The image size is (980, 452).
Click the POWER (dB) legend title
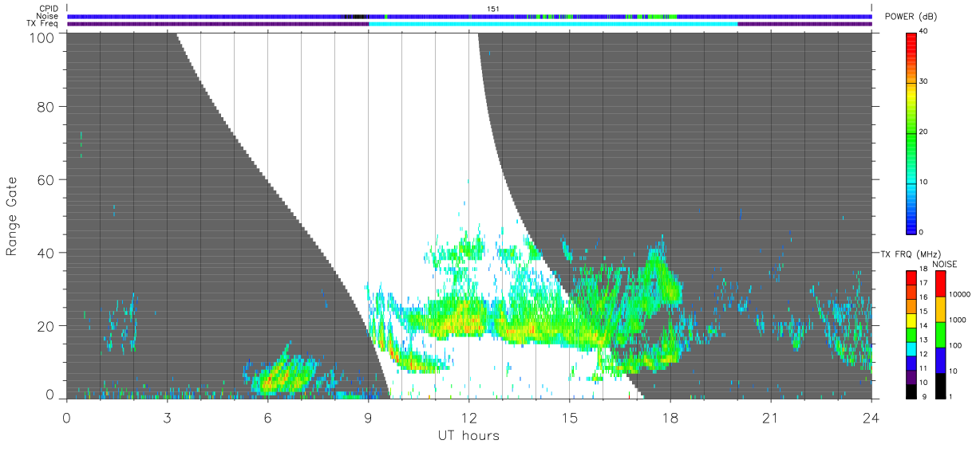(x=911, y=17)
